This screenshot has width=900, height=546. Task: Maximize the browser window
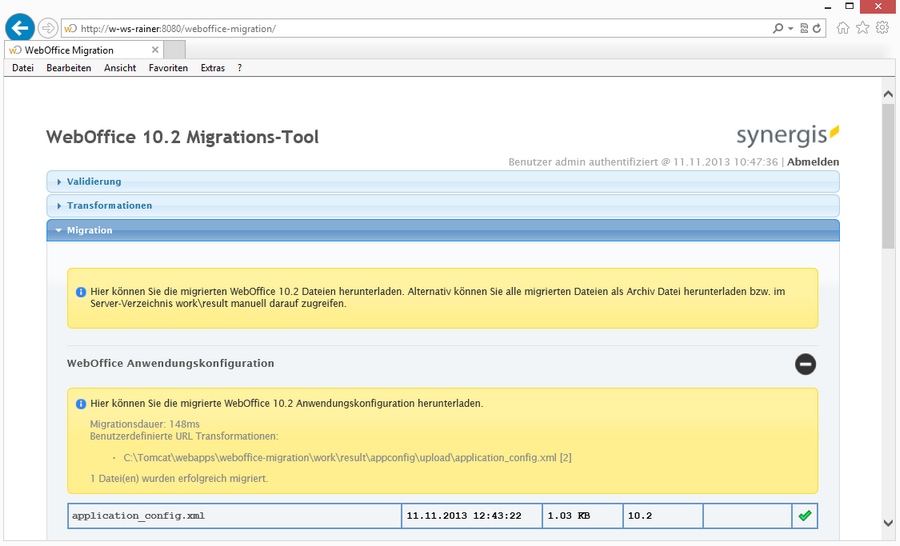click(x=849, y=6)
